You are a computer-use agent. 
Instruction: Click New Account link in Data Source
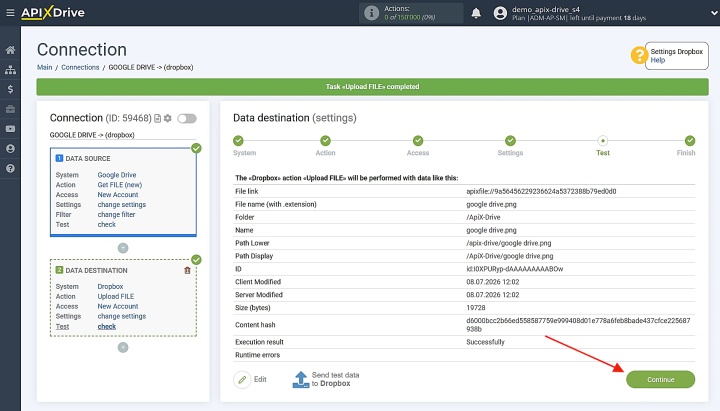coord(118,195)
